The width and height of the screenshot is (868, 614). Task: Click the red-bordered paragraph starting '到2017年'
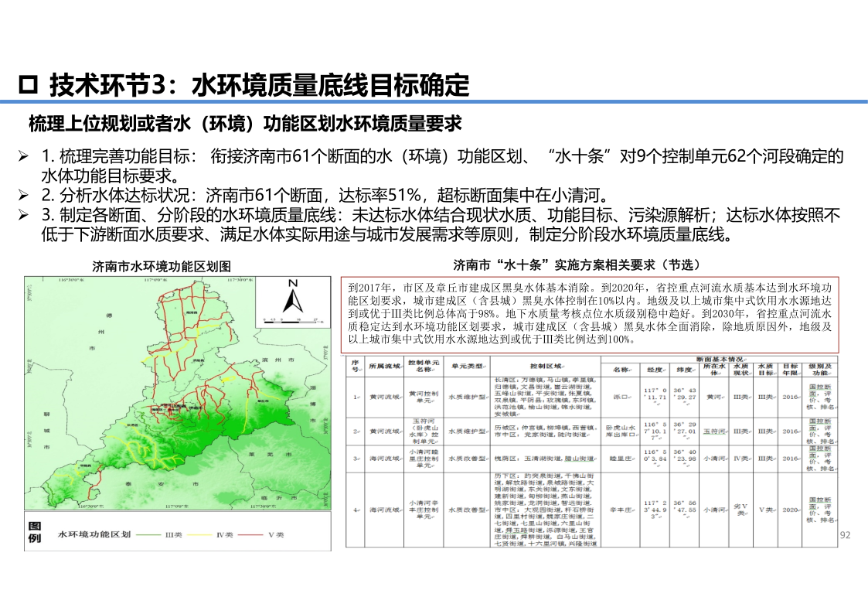[590, 314]
